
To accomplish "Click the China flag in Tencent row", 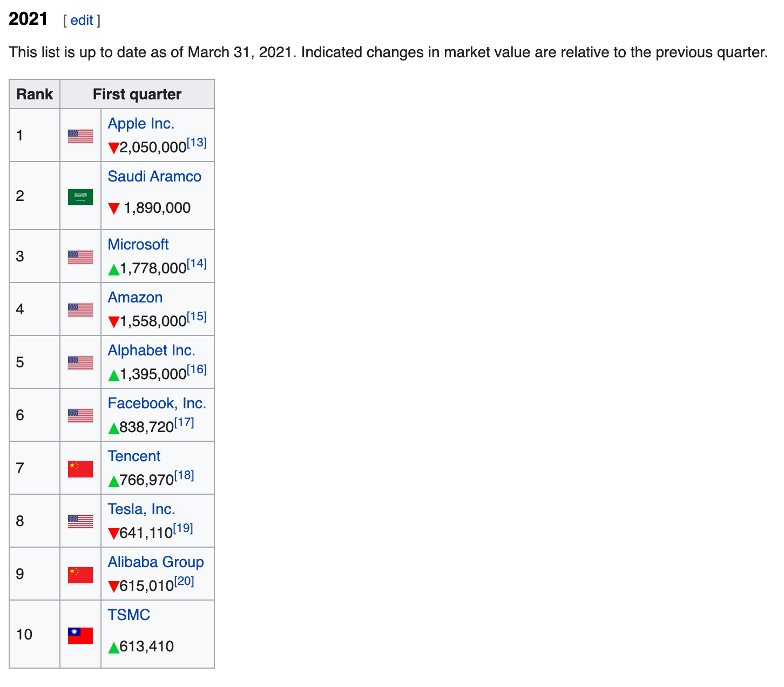I will 80,469.
